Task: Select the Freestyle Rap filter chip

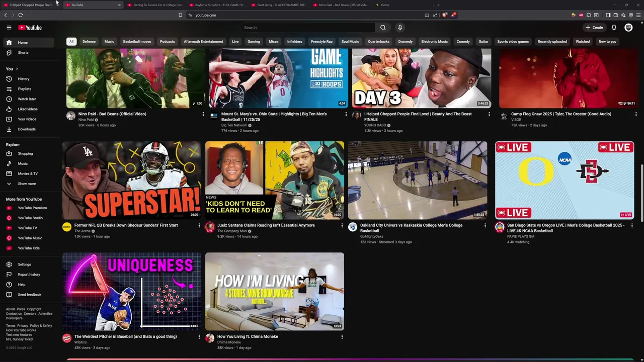Action: click(x=321, y=42)
